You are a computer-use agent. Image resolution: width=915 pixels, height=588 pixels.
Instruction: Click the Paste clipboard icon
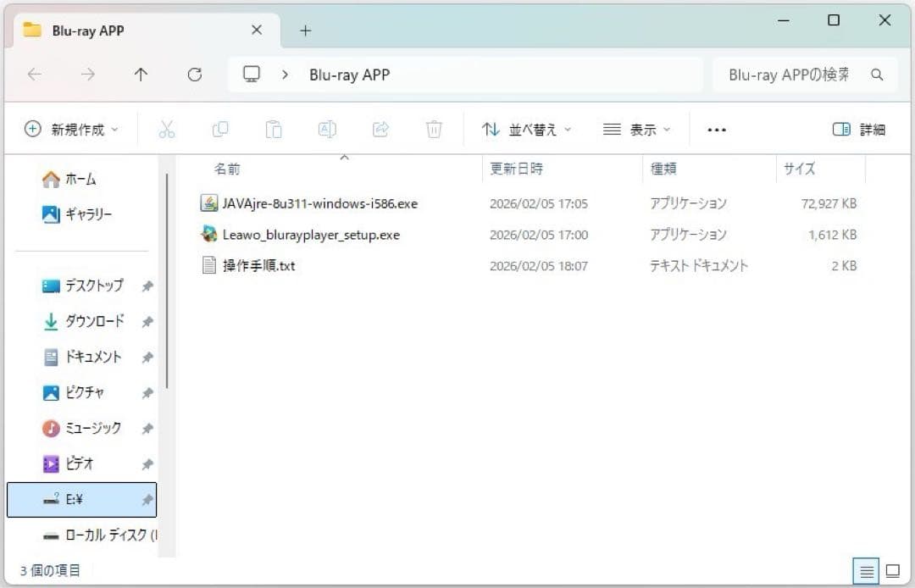point(274,129)
